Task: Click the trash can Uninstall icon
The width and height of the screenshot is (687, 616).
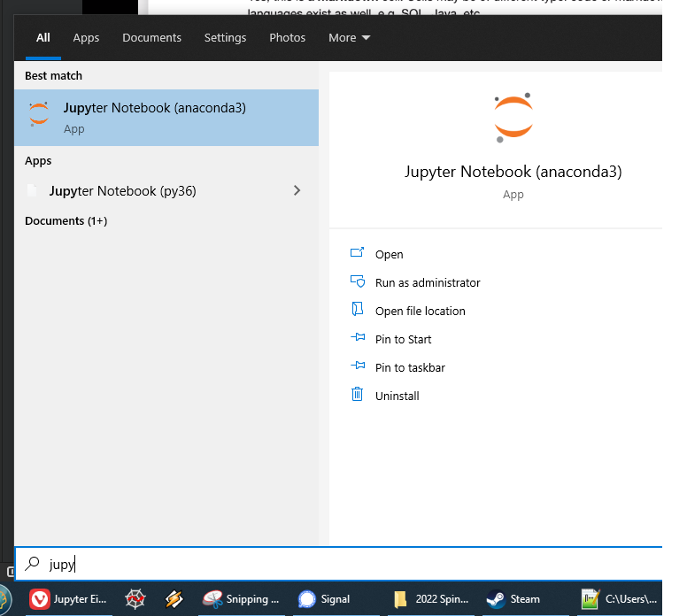Action: pos(357,394)
